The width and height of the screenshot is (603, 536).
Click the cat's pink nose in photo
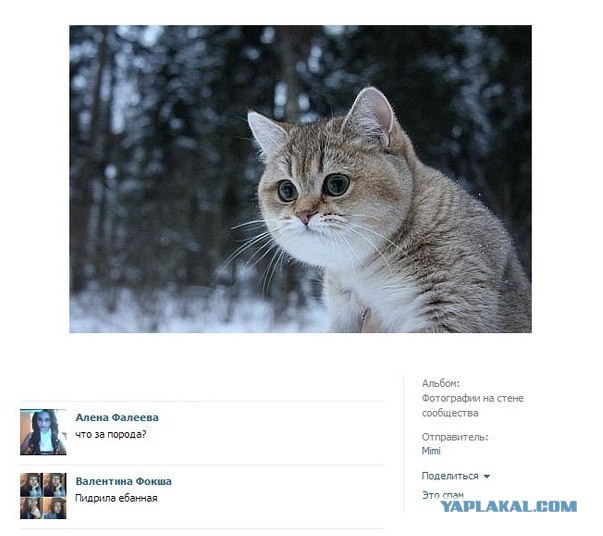(305, 217)
